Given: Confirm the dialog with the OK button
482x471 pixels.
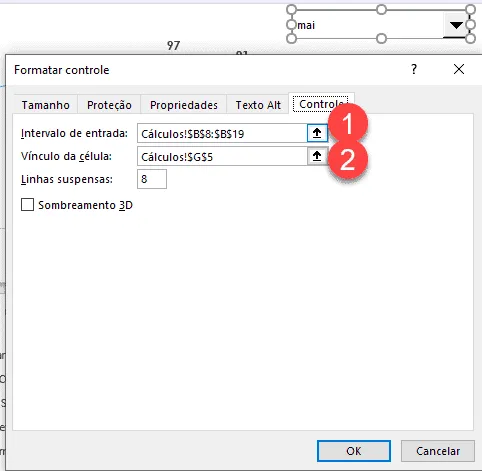Looking at the screenshot, I should click(354, 451).
